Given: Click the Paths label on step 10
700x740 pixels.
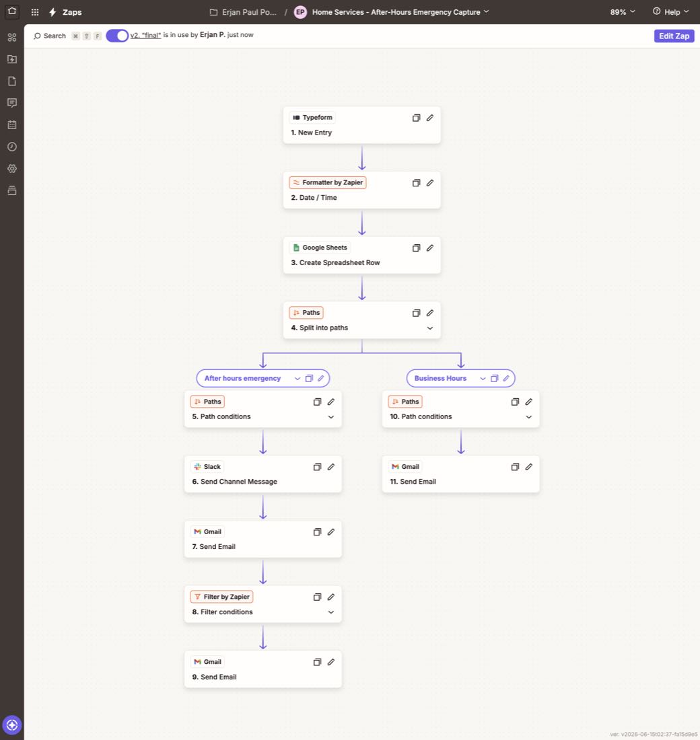Looking at the screenshot, I should pos(405,402).
